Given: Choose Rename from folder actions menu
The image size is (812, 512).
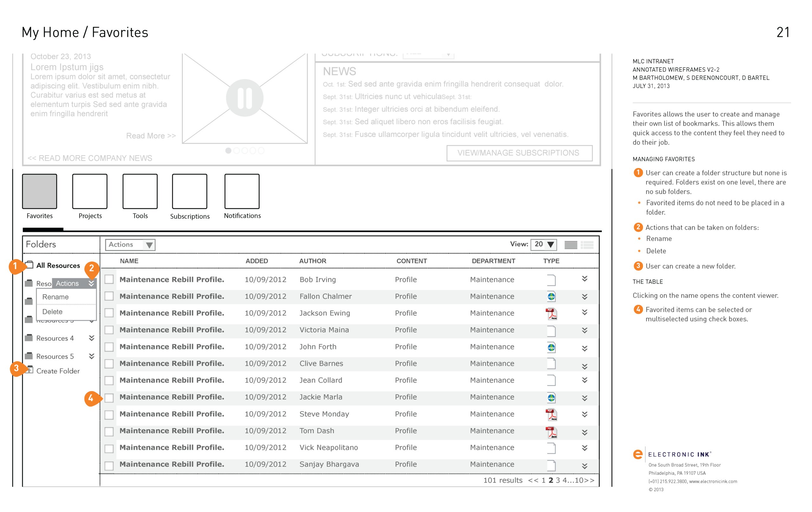Looking at the screenshot, I should coord(56,297).
